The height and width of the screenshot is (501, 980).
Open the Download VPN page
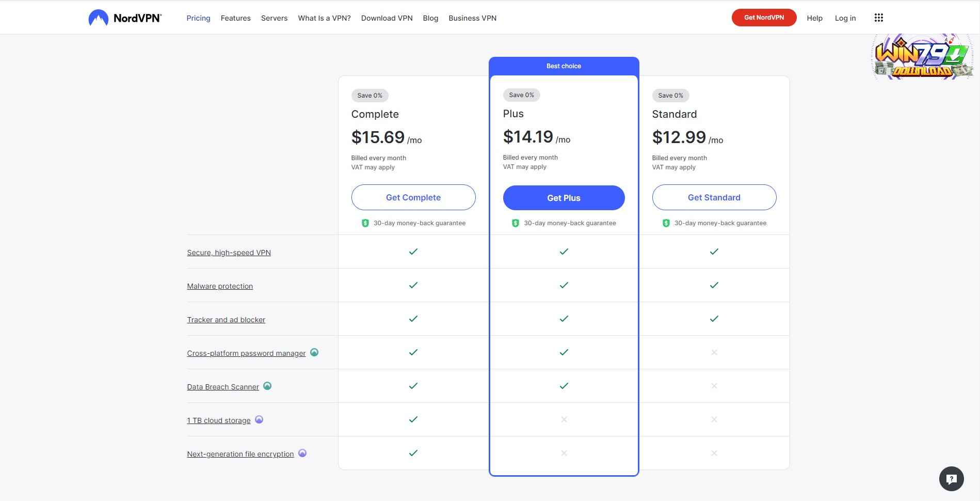pos(387,18)
